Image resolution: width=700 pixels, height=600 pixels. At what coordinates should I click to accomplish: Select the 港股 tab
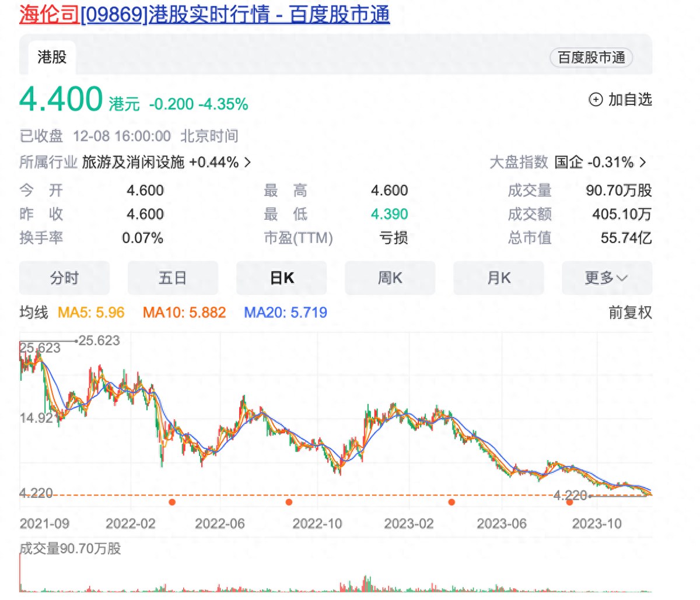tap(52, 57)
